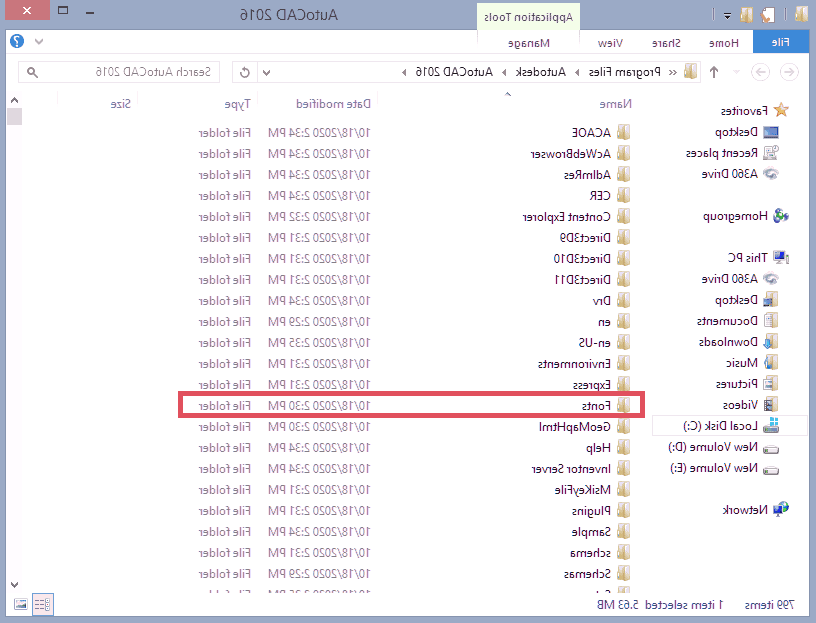This screenshot has height=623, width=816.
Task: Sort by the Name column header
Action: (616, 104)
